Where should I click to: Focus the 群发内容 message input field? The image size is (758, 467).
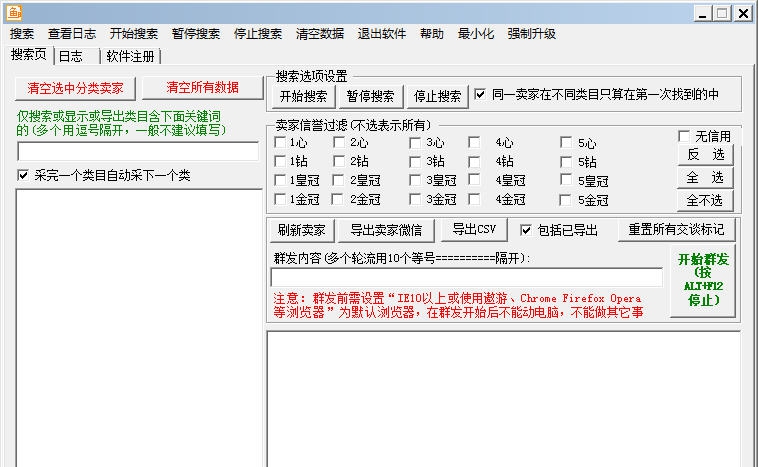pyautogui.click(x=466, y=277)
